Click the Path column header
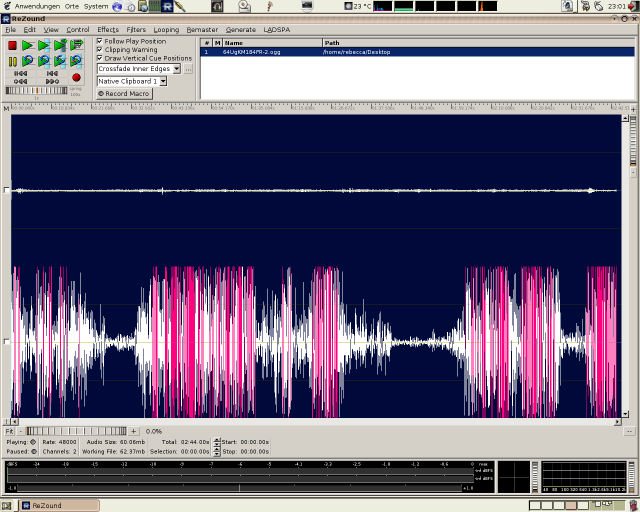The width and height of the screenshot is (640, 512). coord(478,43)
